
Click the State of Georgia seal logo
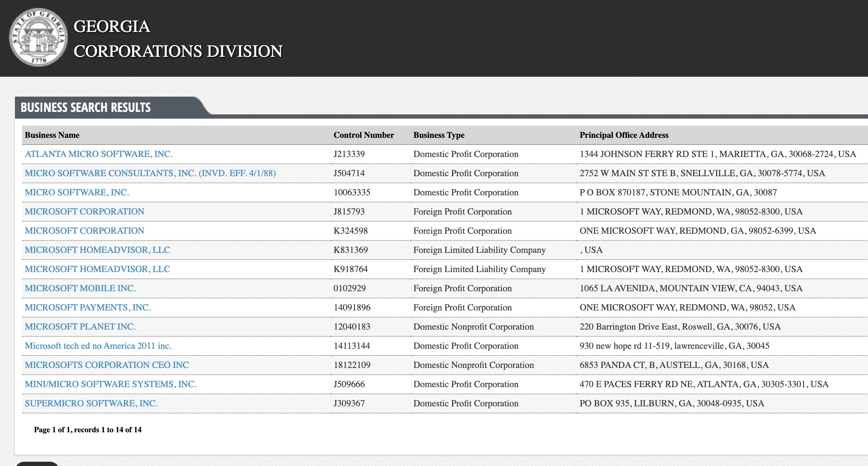(38, 37)
